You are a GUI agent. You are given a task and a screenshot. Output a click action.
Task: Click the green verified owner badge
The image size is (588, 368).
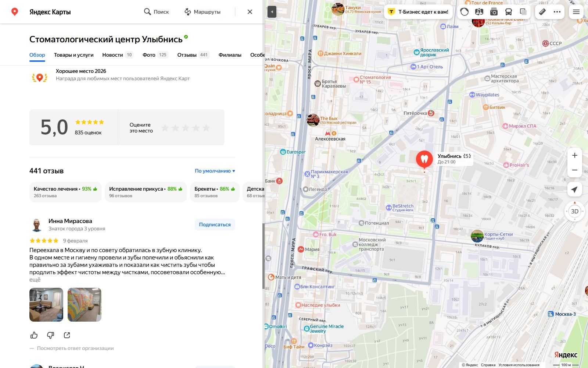[186, 37]
